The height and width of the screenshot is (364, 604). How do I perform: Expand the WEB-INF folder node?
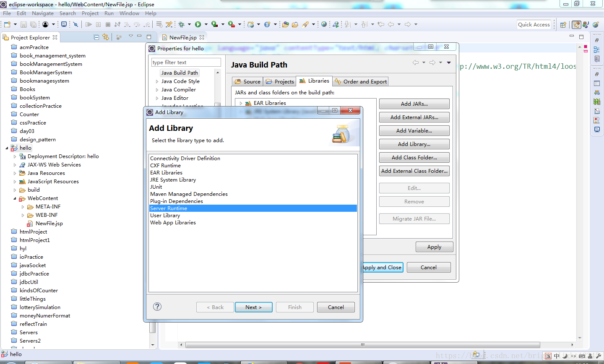point(23,215)
